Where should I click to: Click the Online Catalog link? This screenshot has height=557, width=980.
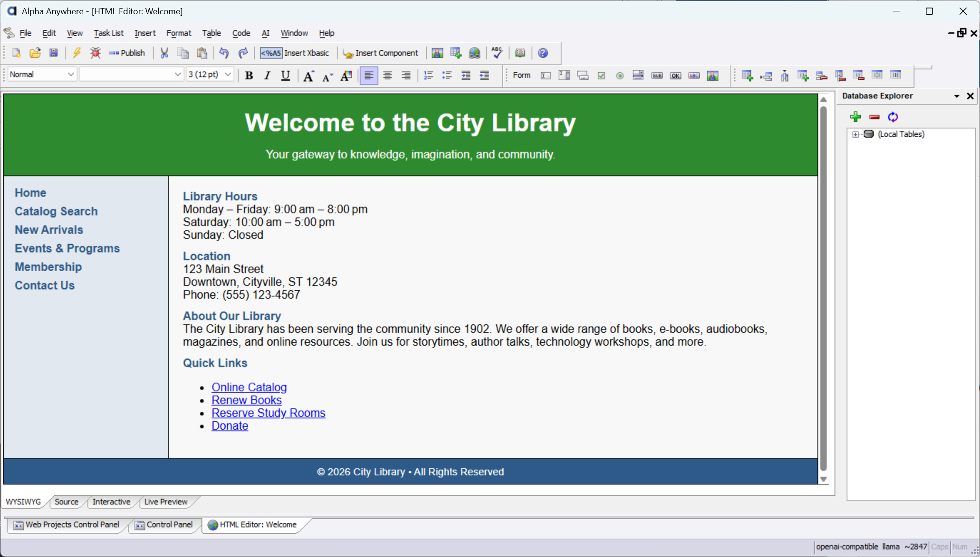pyautogui.click(x=249, y=387)
